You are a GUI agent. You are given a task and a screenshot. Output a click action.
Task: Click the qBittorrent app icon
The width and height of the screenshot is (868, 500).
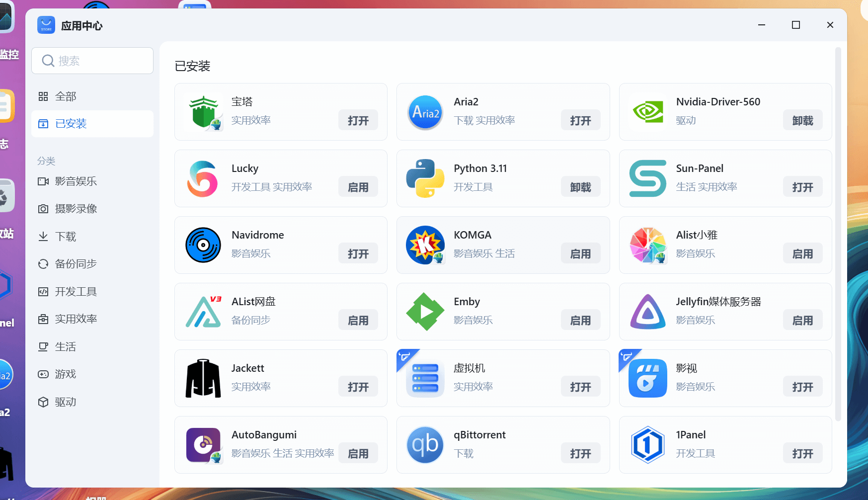click(x=425, y=445)
